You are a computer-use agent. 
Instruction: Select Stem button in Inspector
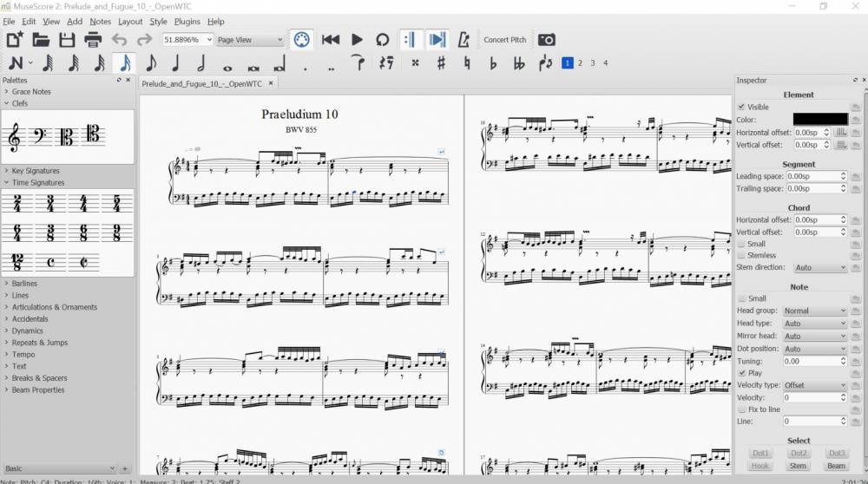point(798,466)
